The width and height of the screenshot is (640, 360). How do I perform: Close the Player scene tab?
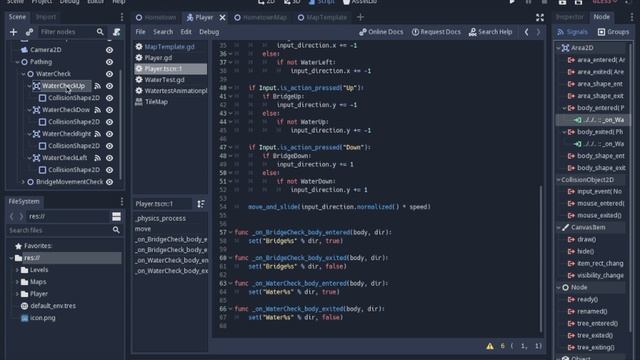[222, 17]
